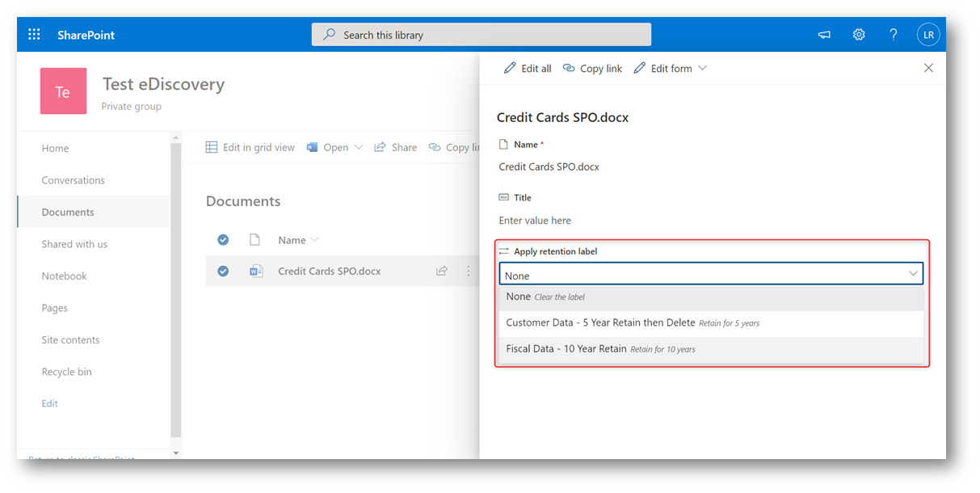Select the None Clear the label option
Screen dimensions: 980x493
tap(711, 297)
